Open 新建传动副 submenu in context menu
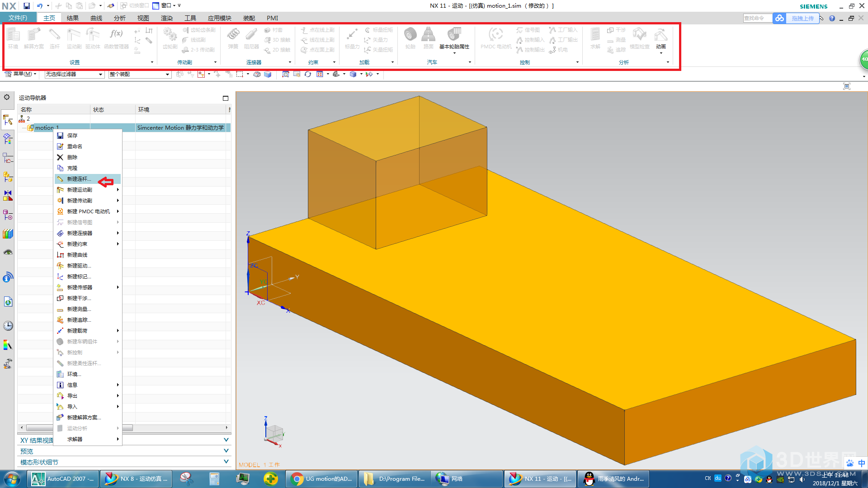The image size is (868, 488). coord(88,201)
